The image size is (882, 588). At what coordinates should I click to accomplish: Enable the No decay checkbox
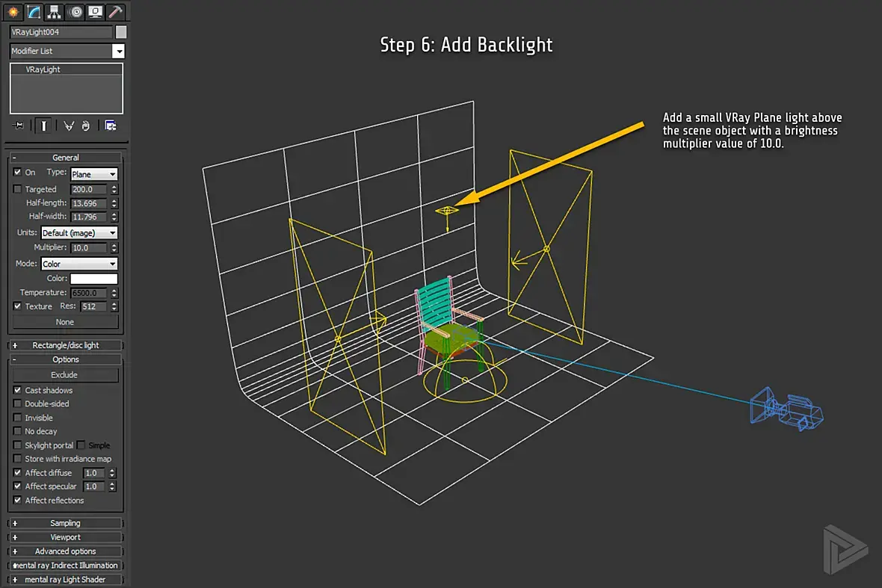click(x=17, y=431)
